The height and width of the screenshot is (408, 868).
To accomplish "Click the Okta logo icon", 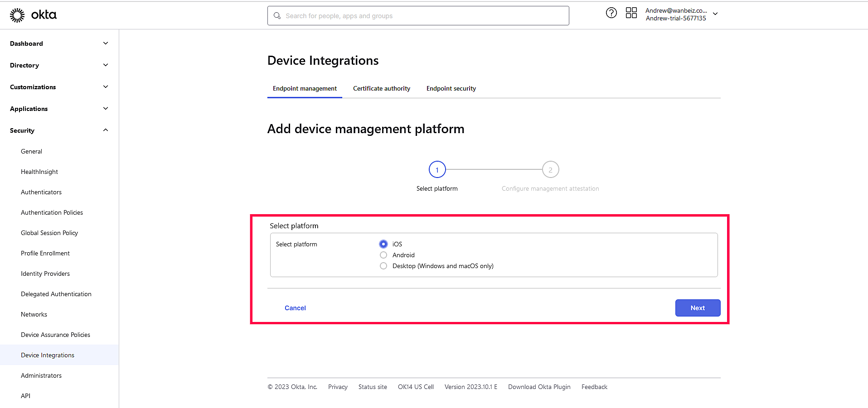I will 17,15.
